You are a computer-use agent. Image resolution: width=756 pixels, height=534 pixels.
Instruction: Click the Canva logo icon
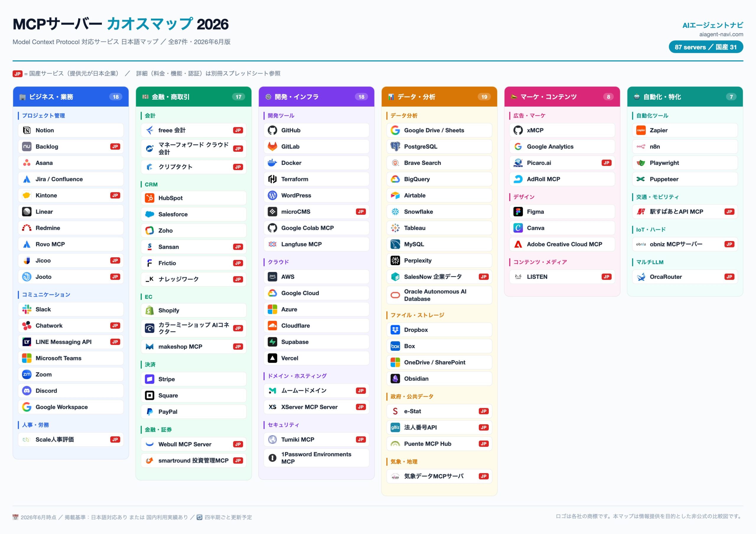point(518,228)
